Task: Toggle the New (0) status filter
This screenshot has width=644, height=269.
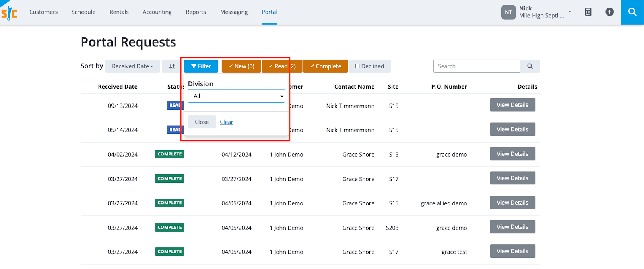Action: pyautogui.click(x=242, y=66)
